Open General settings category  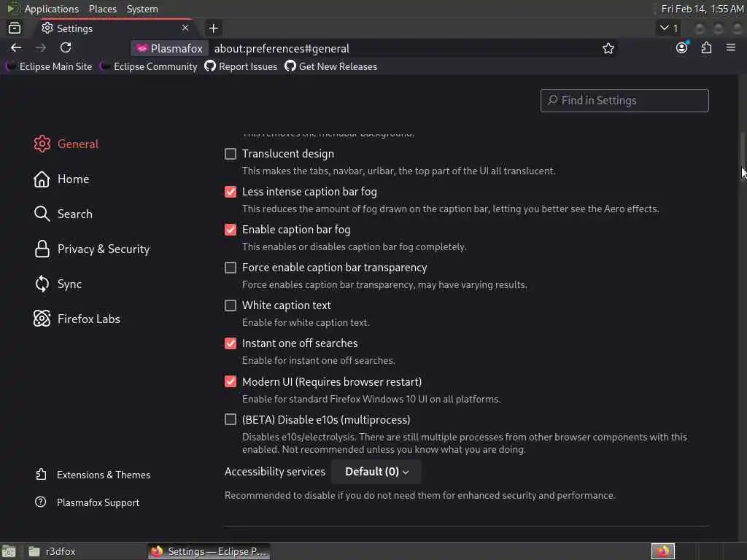click(x=66, y=144)
